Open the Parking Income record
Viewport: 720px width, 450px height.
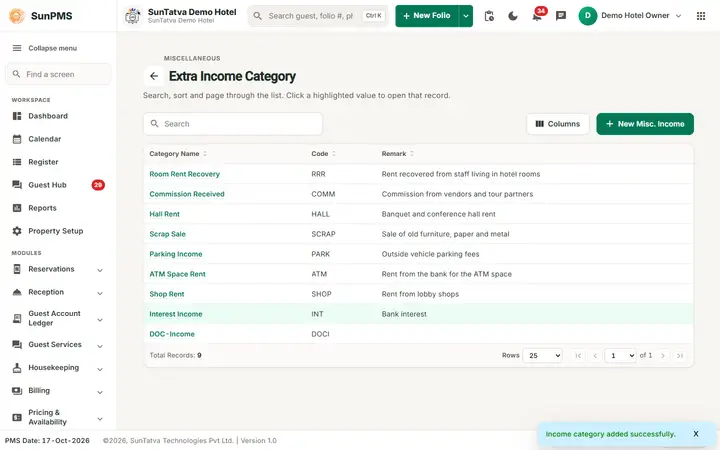click(176, 254)
